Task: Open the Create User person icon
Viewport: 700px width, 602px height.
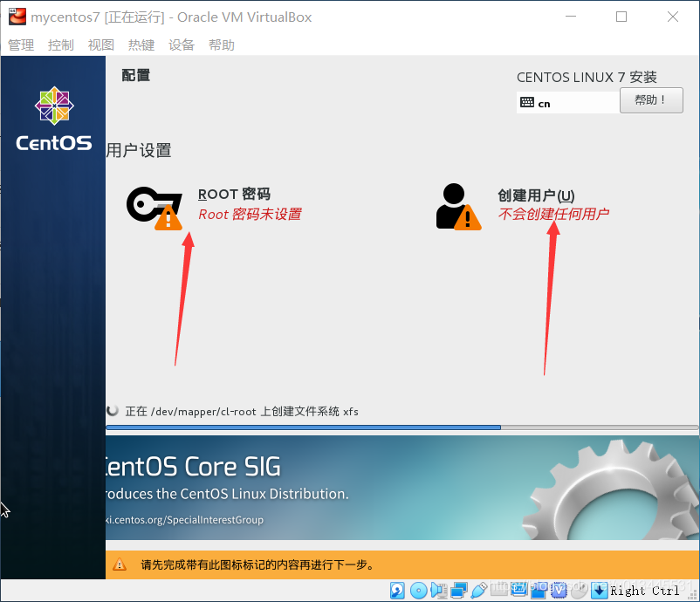Action: point(458,207)
